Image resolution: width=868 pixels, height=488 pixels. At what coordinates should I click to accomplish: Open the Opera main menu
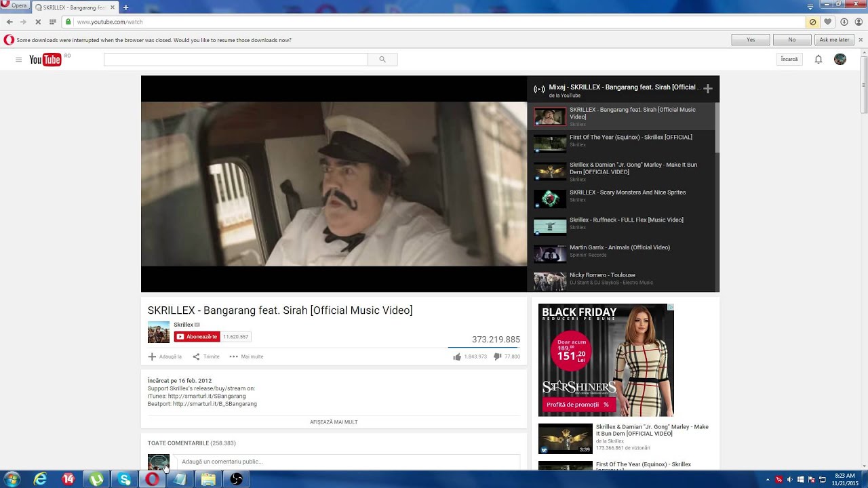pos(14,5)
